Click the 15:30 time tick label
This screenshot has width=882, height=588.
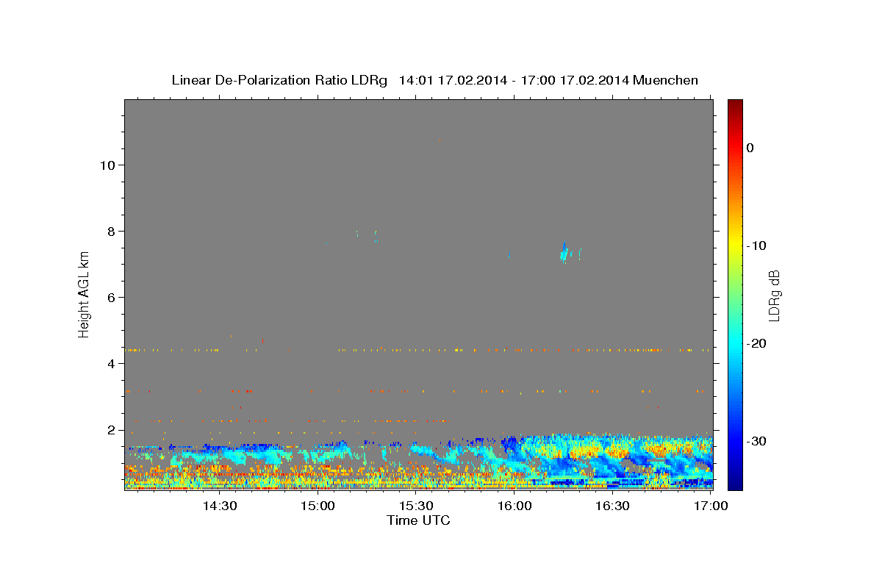(x=416, y=506)
